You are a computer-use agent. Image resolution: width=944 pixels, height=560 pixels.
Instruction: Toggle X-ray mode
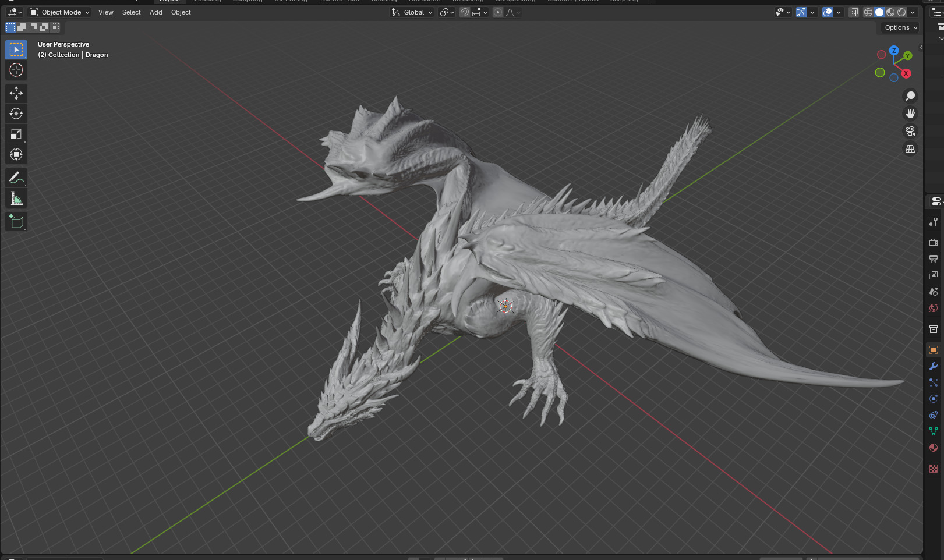[x=854, y=12]
